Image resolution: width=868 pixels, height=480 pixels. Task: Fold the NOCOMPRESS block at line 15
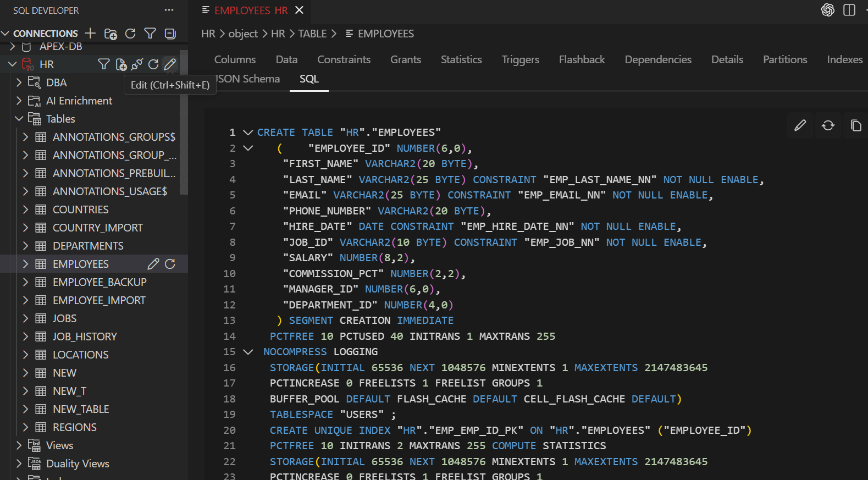(x=248, y=352)
